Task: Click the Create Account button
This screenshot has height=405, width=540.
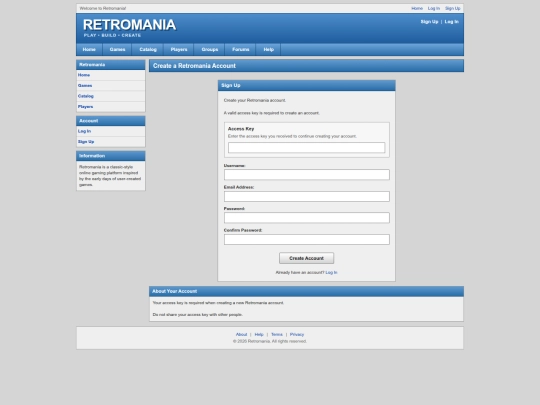Action: pyautogui.click(x=307, y=258)
